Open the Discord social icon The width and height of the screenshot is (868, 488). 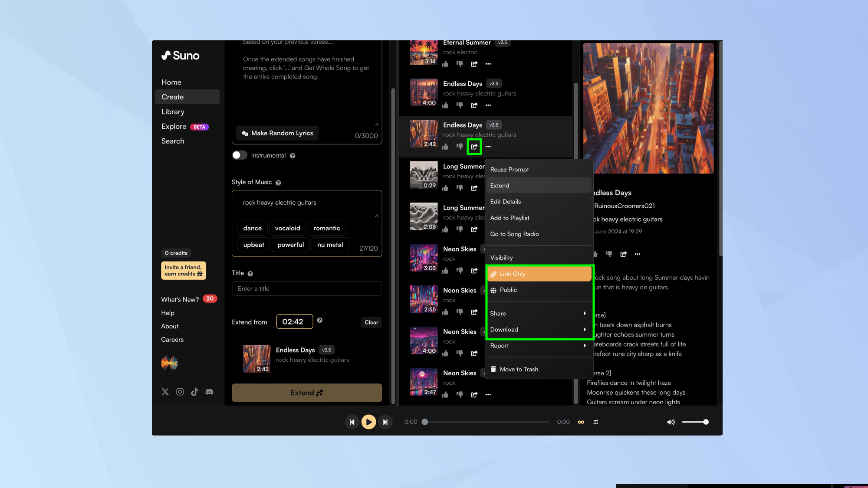click(209, 392)
